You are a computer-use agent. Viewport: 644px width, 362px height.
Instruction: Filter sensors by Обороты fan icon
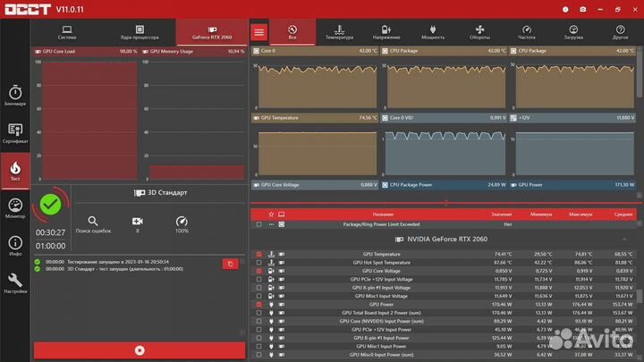click(x=479, y=32)
